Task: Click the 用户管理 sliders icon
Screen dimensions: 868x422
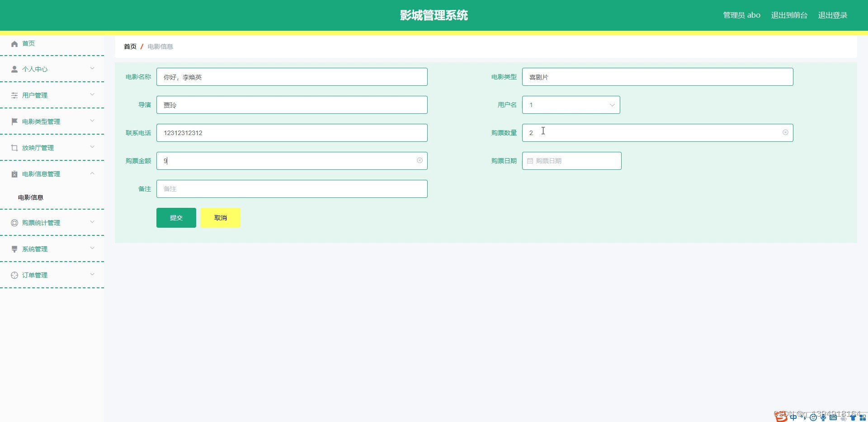Action: (x=14, y=95)
